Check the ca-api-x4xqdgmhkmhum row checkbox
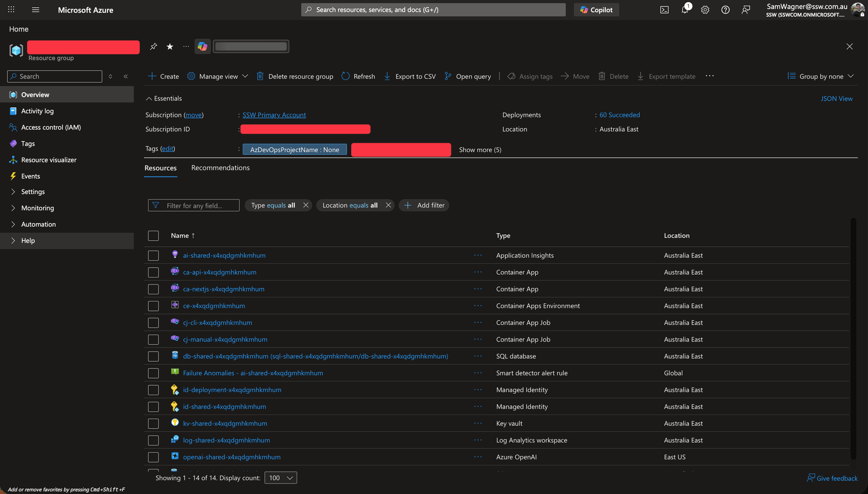This screenshot has height=494, width=868. [153, 272]
